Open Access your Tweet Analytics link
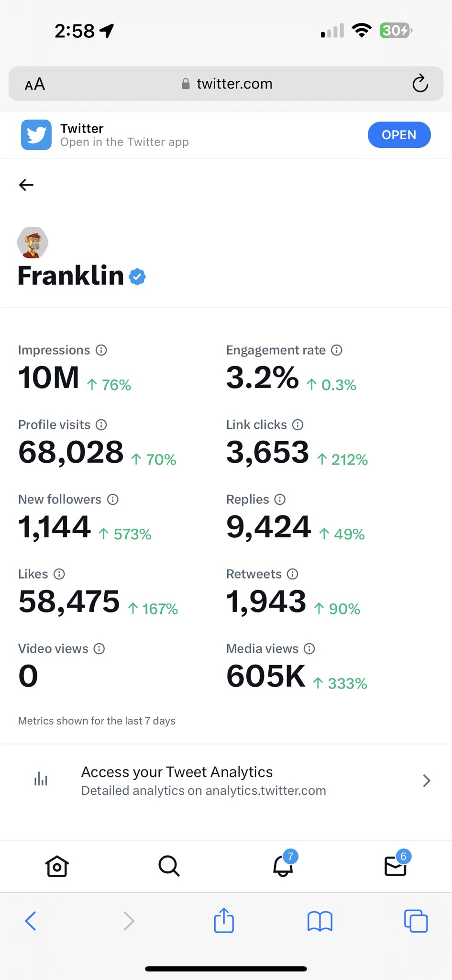This screenshot has height=980, width=452. [x=203, y=781]
